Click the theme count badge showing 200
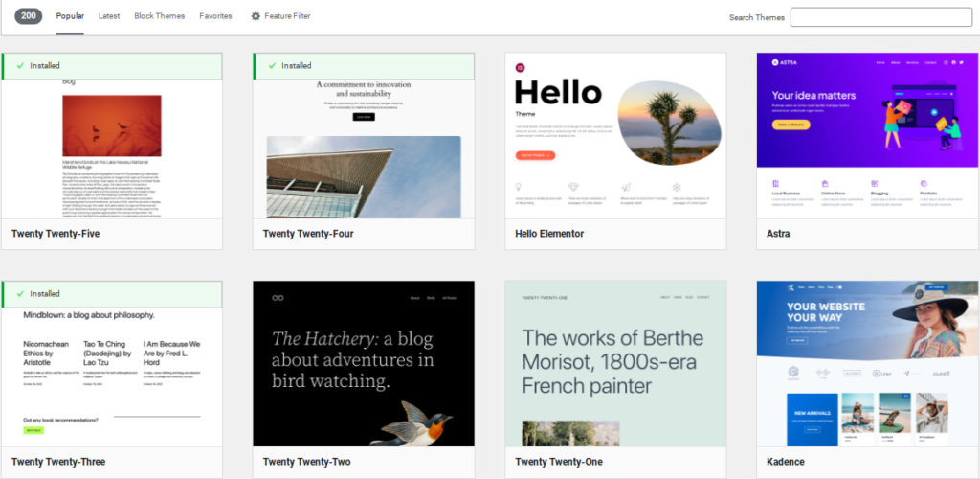Image resolution: width=980 pixels, height=479 pixels. pyautogui.click(x=28, y=16)
